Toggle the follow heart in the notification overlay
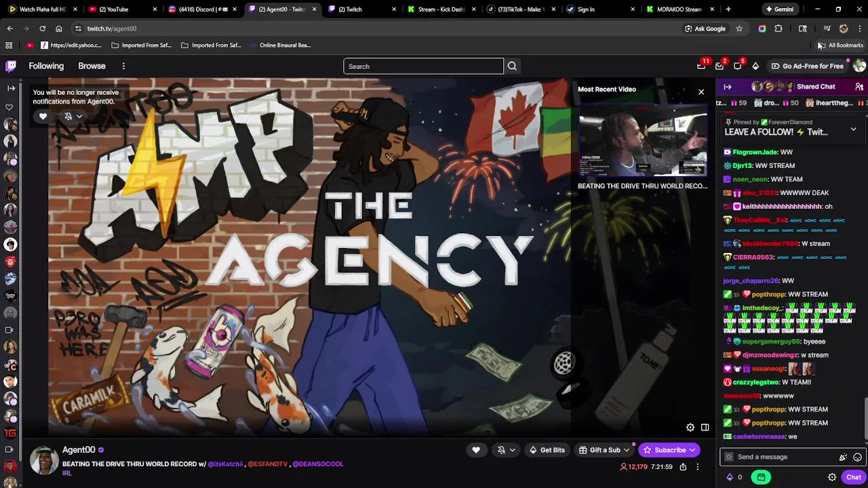This screenshot has width=868, height=488. coord(43,117)
